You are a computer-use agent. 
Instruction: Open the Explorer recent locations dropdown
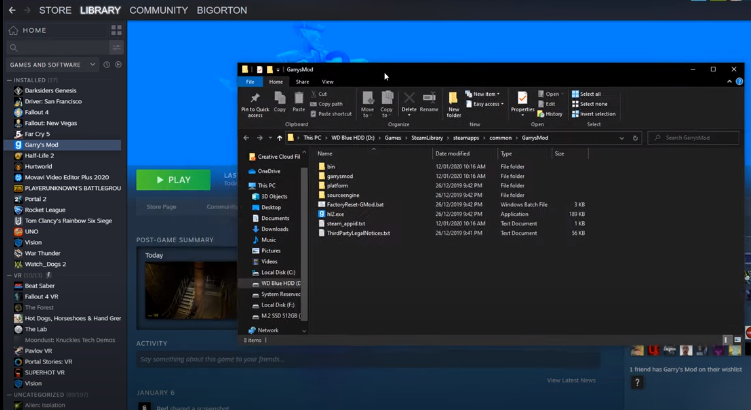tap(270, 138)
